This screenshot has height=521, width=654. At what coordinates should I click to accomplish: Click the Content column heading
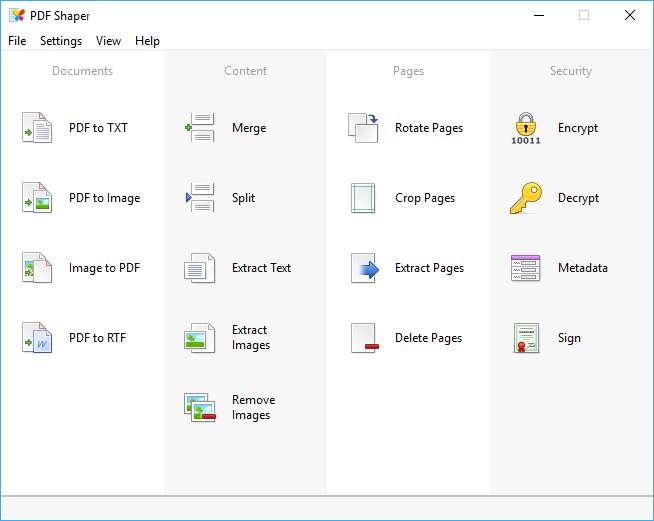[246, 71]
